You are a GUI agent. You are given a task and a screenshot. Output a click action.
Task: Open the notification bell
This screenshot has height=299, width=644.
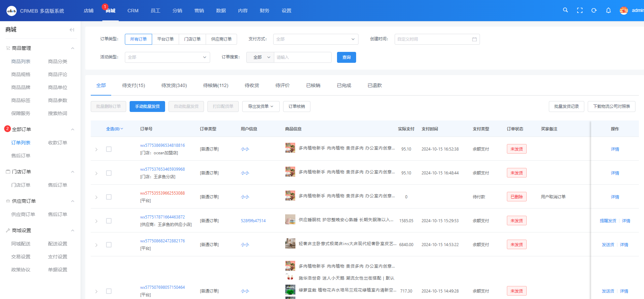(x=608, y=10)
